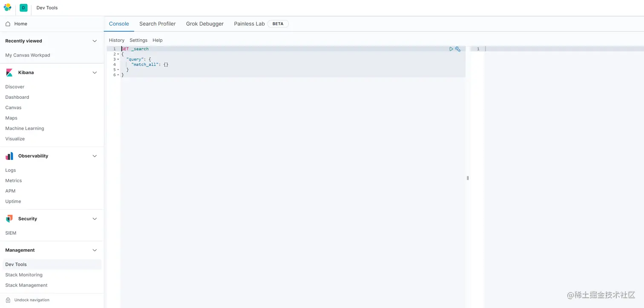Click the Elastic logo in header
Screen dimensions: 644x308
coord(7,7)
